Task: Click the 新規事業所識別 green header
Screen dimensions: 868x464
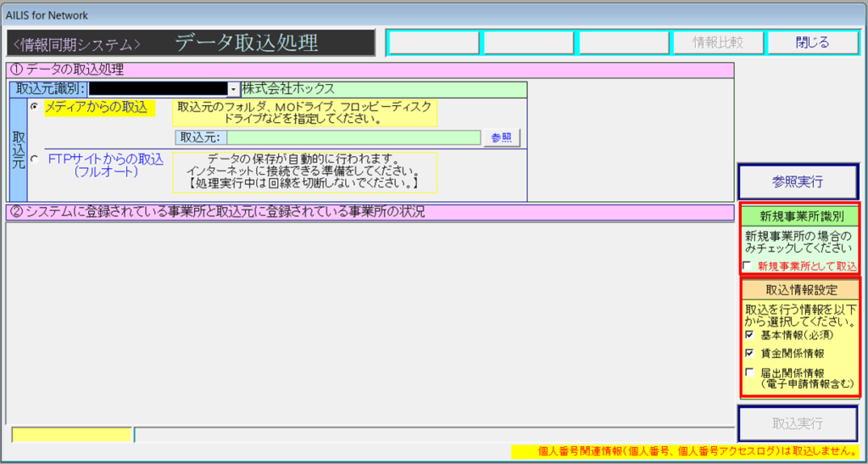Action: pos(798,216)
